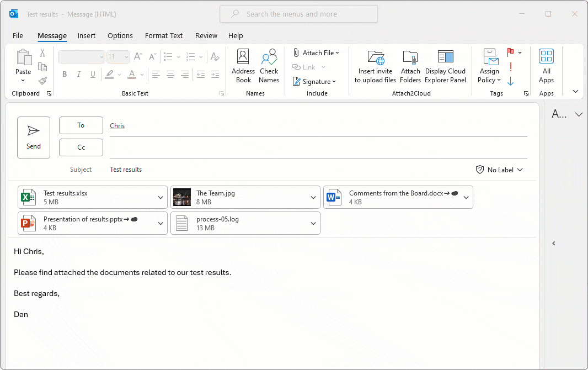Open dropdown arrow for Test results.xlsx attachment
The height and width of the screenshot is (370, 588).
[161, 197]
